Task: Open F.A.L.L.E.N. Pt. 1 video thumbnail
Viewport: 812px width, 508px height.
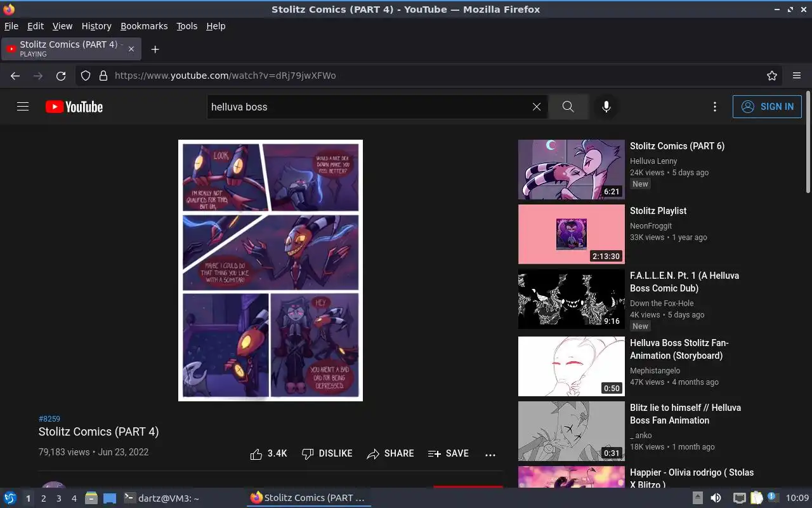Action: point(572,299)
